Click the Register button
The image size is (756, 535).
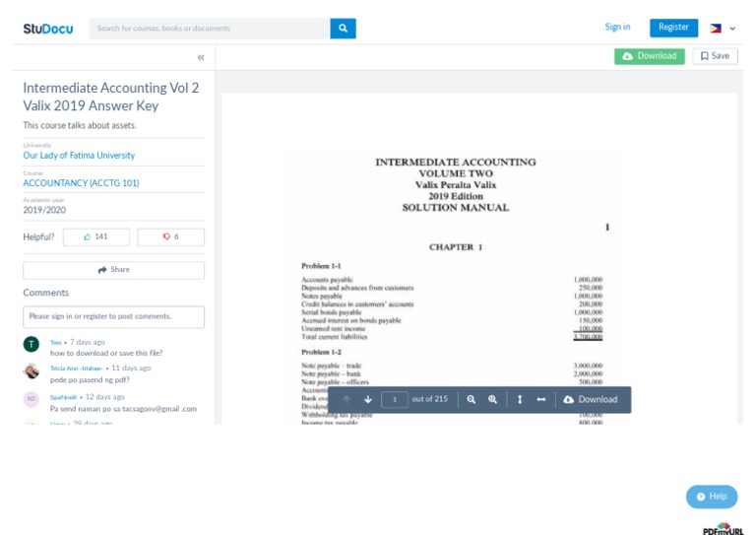click(673, 28)
